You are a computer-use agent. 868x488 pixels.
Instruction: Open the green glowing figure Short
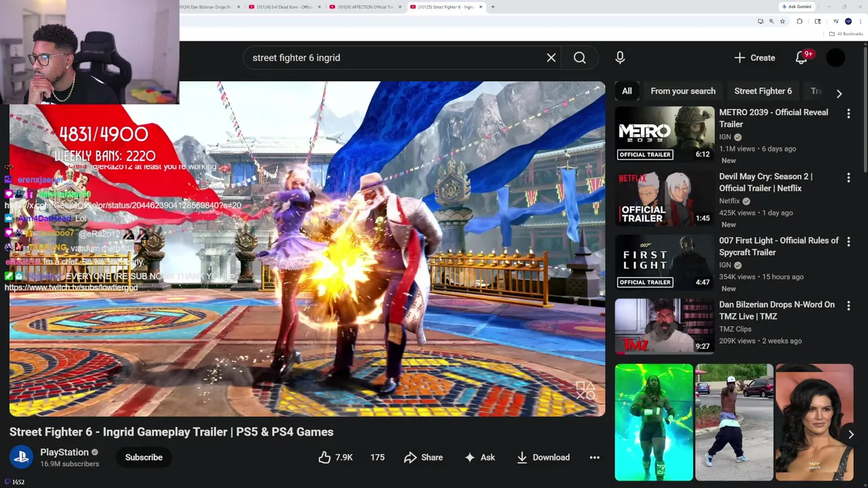click(x=654, y=422)
